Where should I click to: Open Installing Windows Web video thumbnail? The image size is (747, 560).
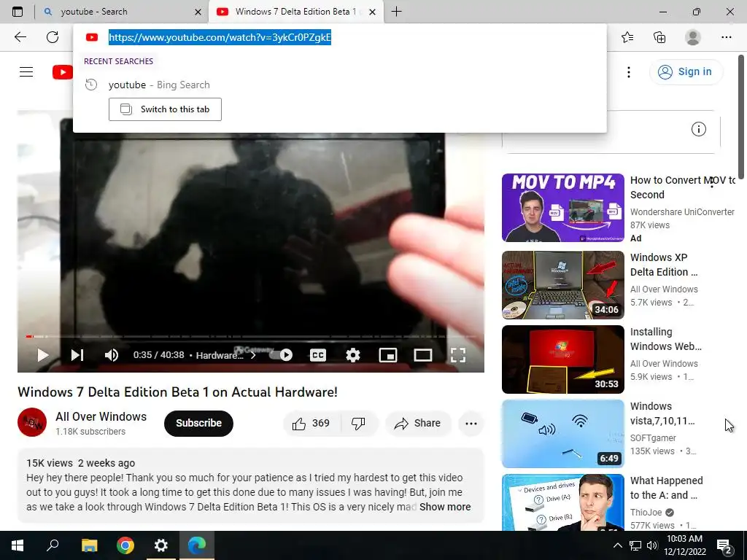(562, 359)
